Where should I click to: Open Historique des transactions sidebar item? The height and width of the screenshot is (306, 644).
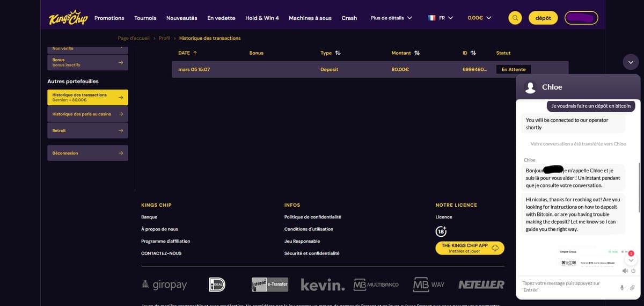87,97
